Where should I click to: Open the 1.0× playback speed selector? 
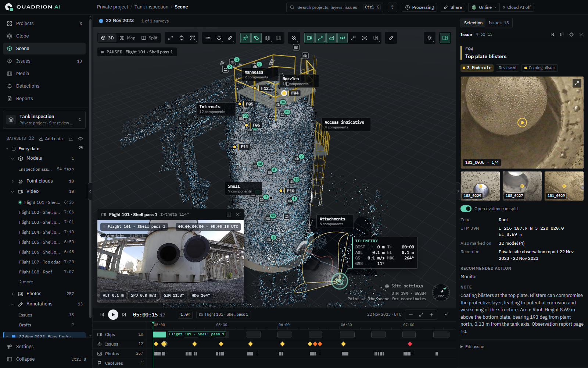185,315
